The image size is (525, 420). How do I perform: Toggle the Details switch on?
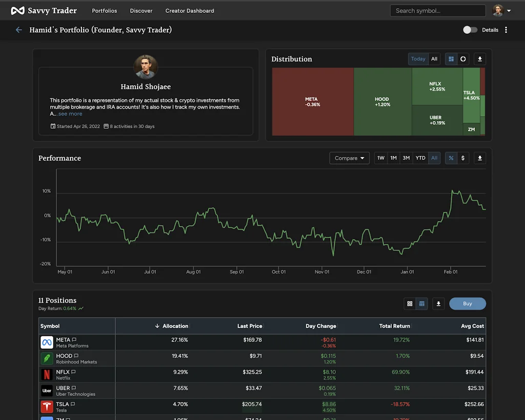point(470,30)
